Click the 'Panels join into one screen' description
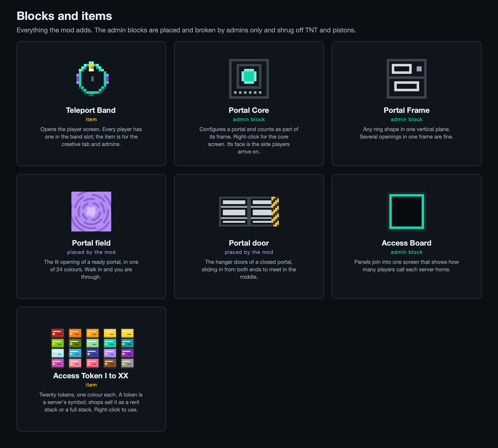The height and width of the screenshot is (448, 498). click(406, 266)
